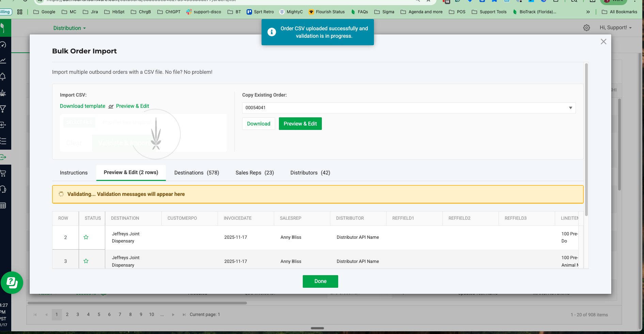Viewport: 644px width, 334px height.
Task: Open the analytics line chart sidebar icon
Action: click(x=3, y=61)
